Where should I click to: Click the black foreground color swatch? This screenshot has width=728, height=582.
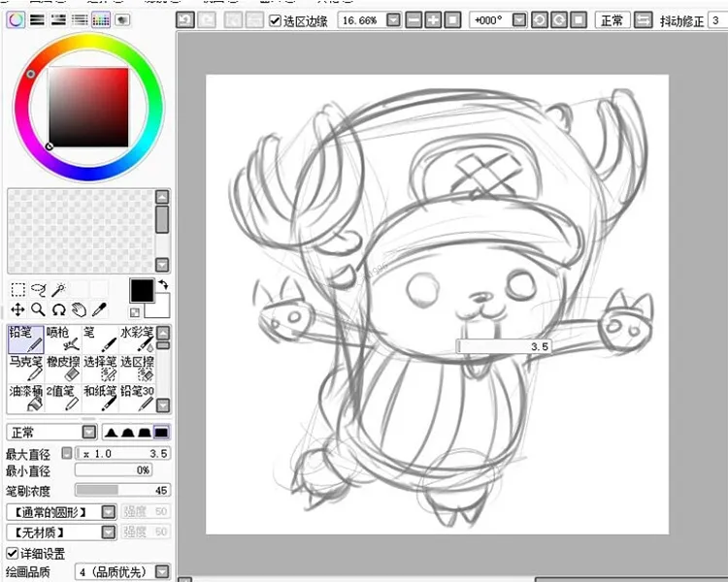(x=142, y=291)
